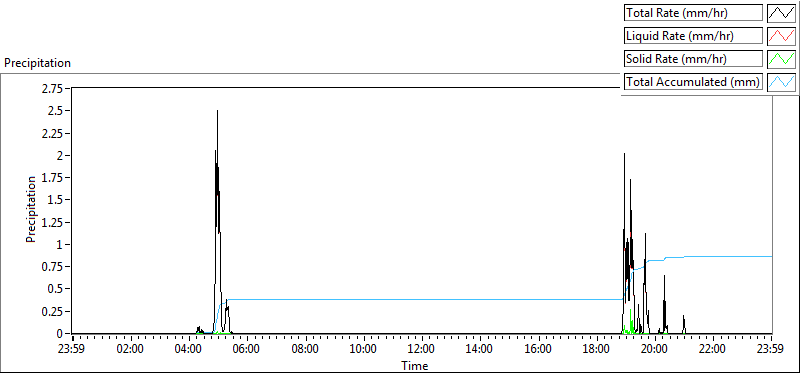The width and height of the screenshot is (800, 373).
Task: Click the 18:00 tick label on time axis
Action: [x=597, y=350]
